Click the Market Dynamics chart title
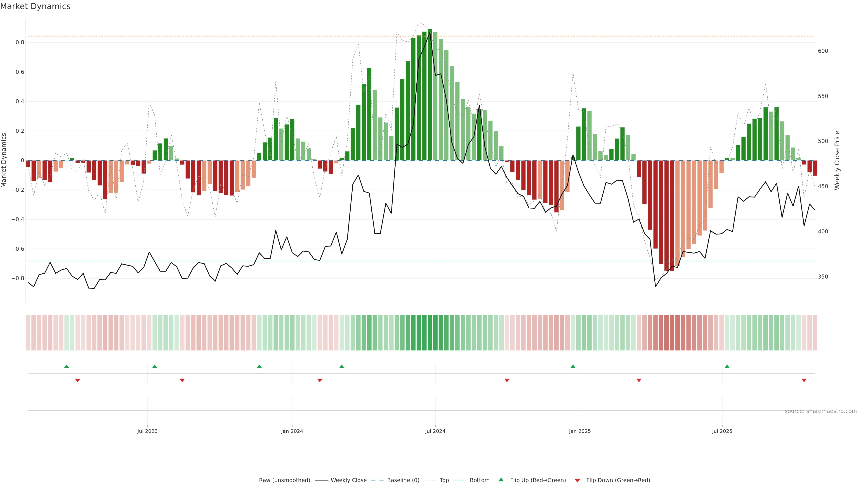Screen dimensions: 868x488 35,6
